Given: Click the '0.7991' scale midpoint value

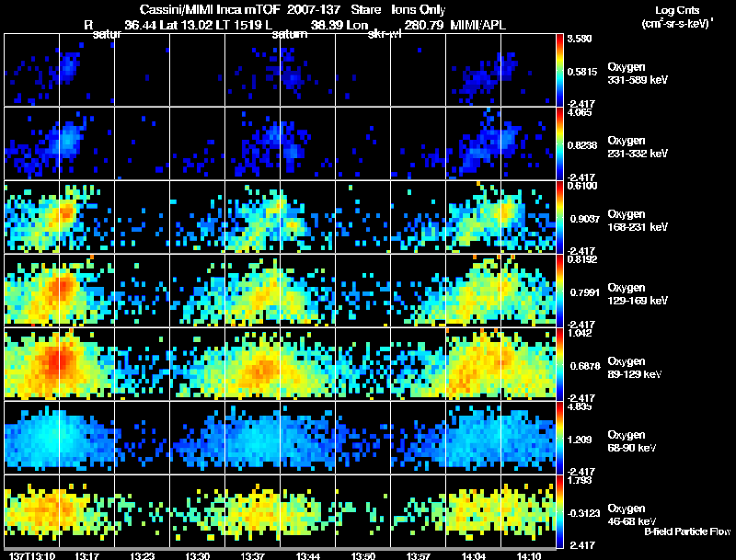Looking at the screenshot, I should pyautogui.click(x=585, y=292).
